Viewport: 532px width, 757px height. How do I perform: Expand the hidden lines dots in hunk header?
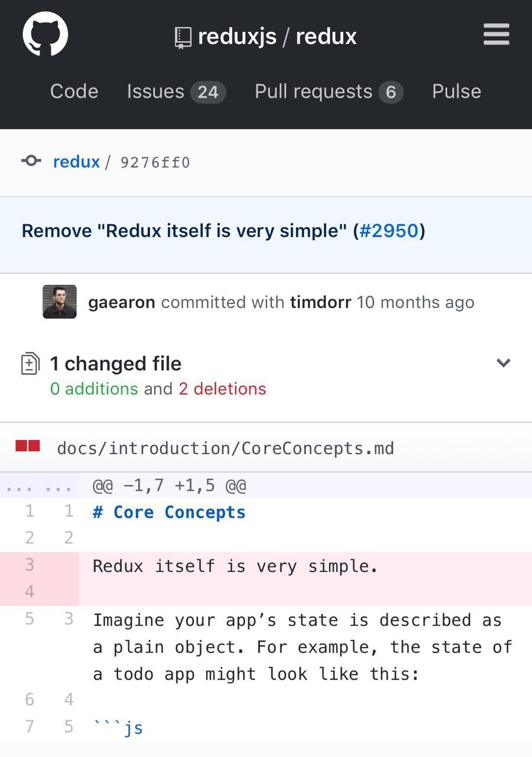(x=38, y=489)
